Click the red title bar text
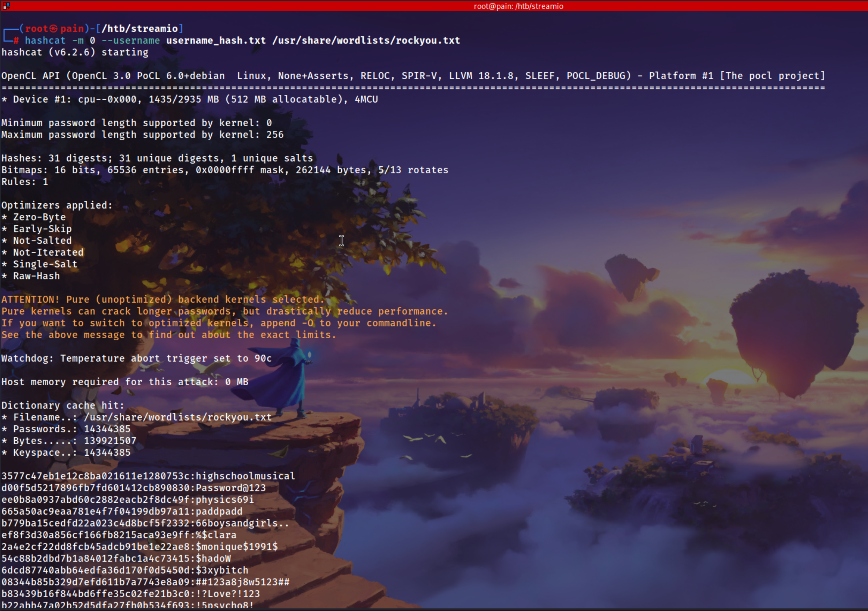 click(x=518, y=6)
